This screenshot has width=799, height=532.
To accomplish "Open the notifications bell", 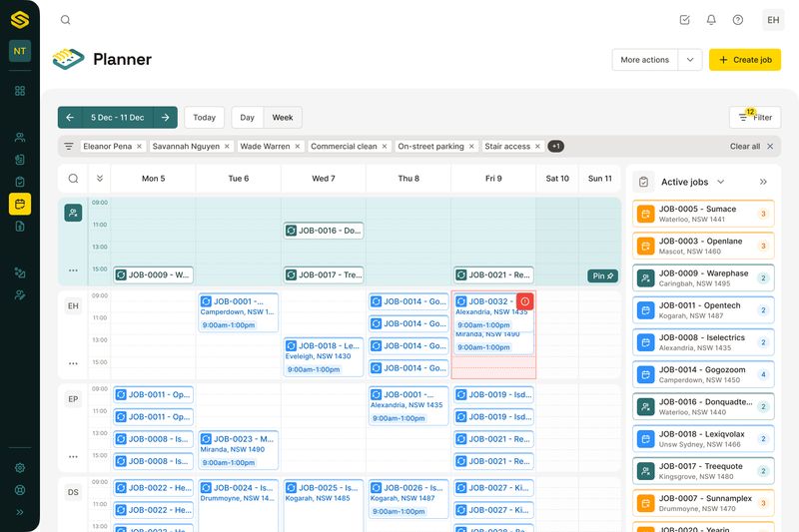I will coord(711,20).
